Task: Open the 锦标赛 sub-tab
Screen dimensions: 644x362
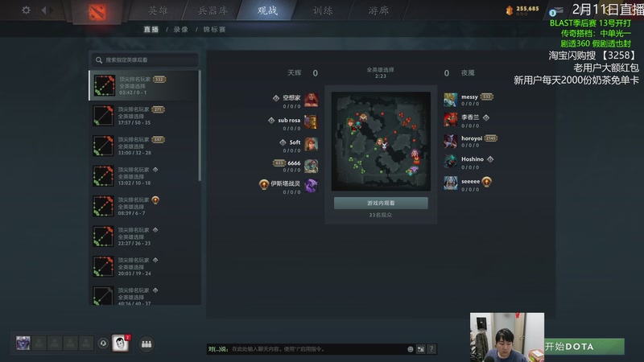Action: click(x=214, y=30)
